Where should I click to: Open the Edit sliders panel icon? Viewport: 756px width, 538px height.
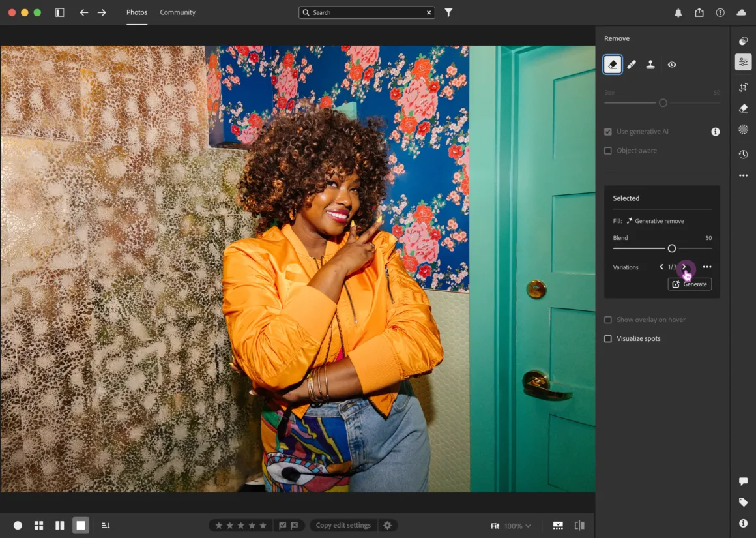[743, 62]
